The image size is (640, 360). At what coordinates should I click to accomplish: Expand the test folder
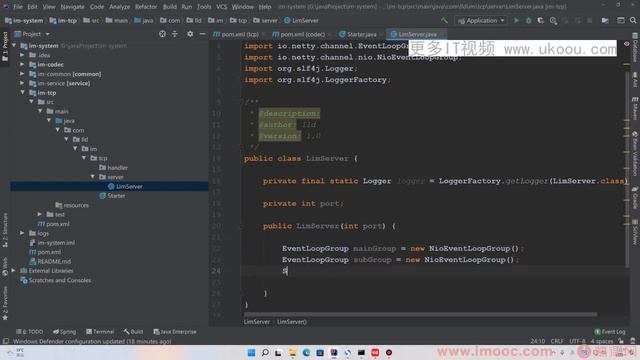[x=40, y=214]
